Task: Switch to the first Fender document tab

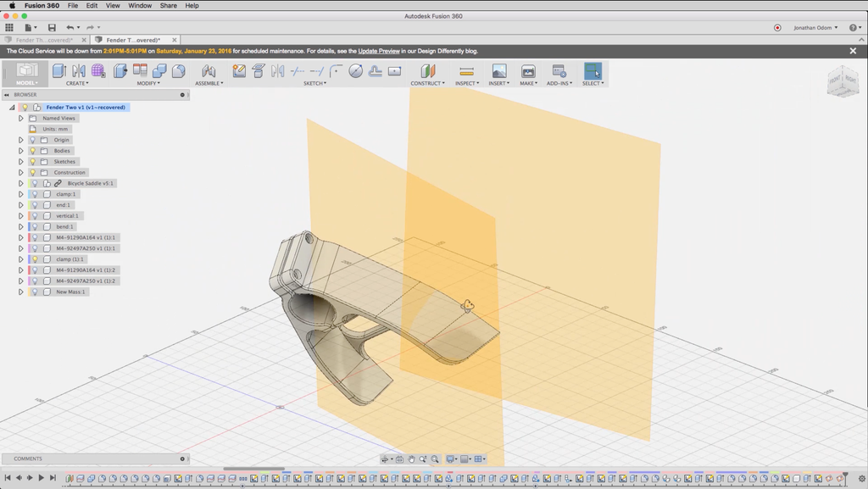Action: coord(44,40)
